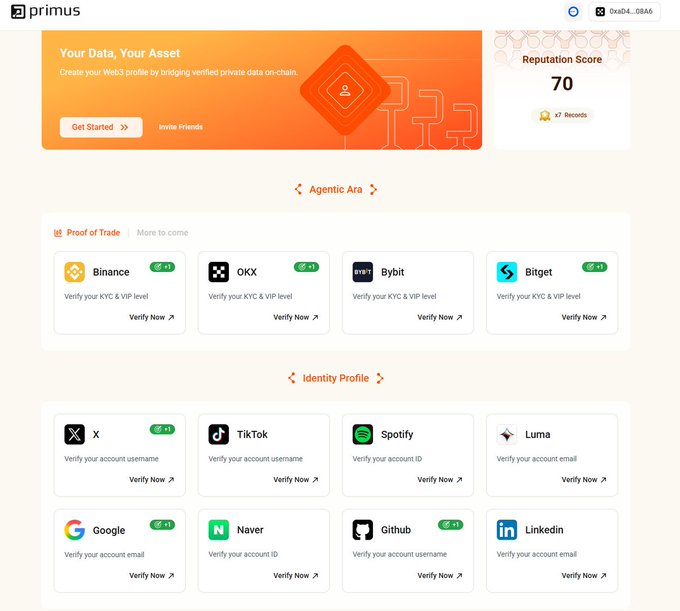Click Verify Now on Bitget card
The width and height of the screenshot is (680, 611).
point(584,317)
